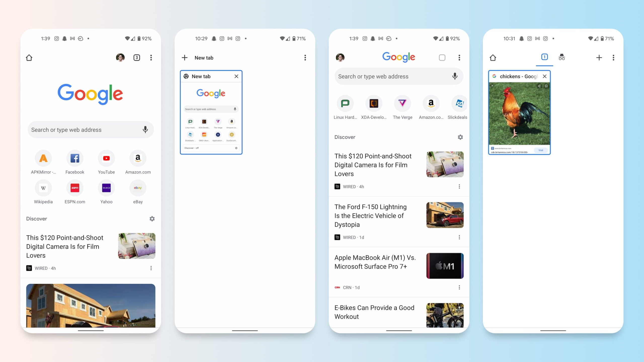Close the chickens Google search tab
Screen dimensions: 644x362
(x=544, y=76)
